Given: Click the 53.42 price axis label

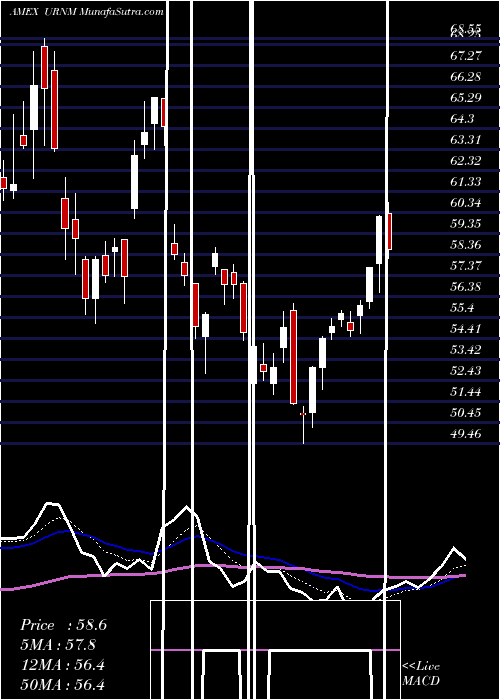Looking at the screenshot, I should 466,350.
